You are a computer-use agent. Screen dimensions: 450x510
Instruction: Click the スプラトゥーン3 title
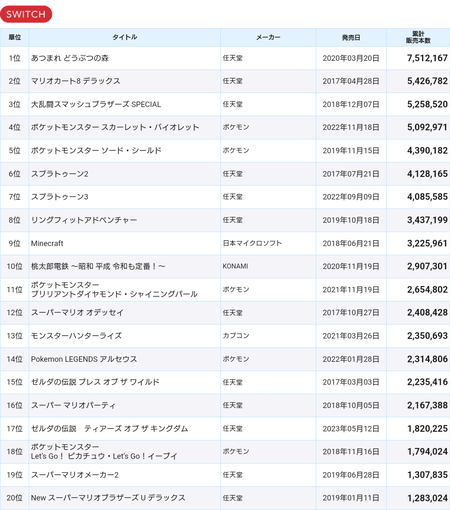[60, 197]
